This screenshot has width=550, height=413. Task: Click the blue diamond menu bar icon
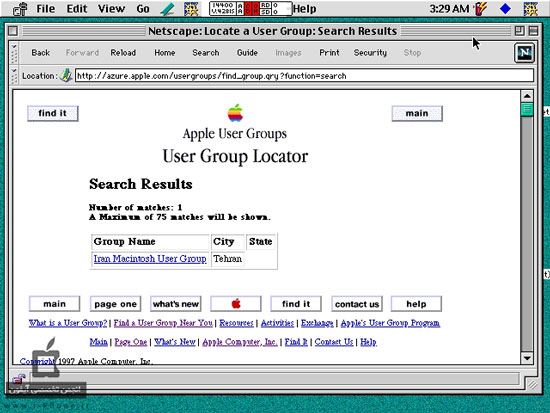pos(505,8)
